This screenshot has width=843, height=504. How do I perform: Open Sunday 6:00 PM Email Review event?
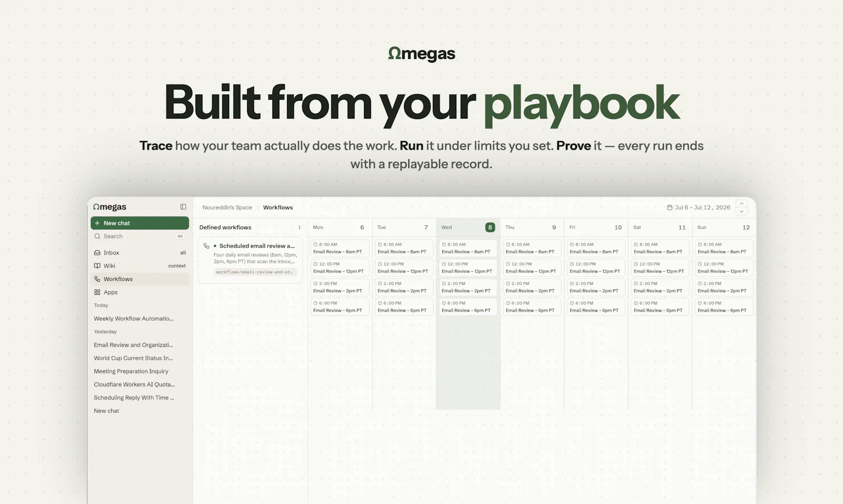(724, 307)
